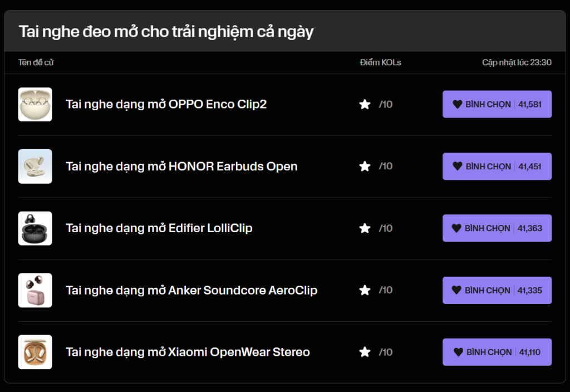Click the /10 score in Anker Soundcore AeroClip row
570x392 pixels.
(386, 290)
